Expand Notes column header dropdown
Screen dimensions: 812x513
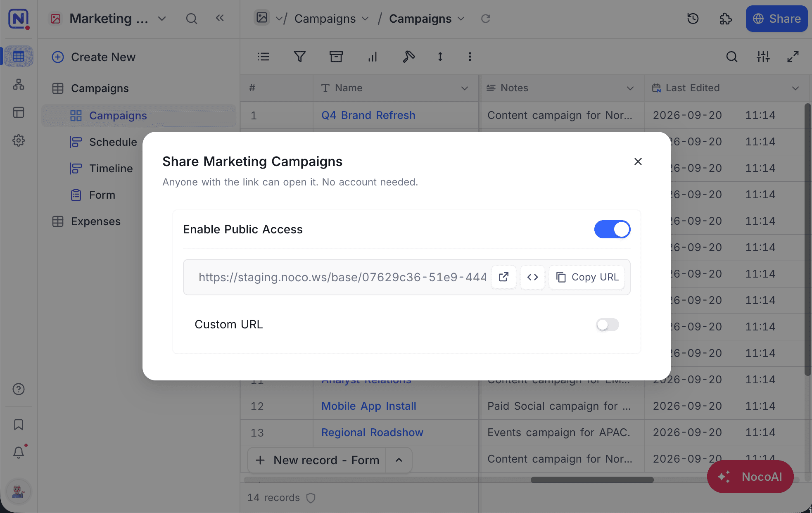(630, 88)
